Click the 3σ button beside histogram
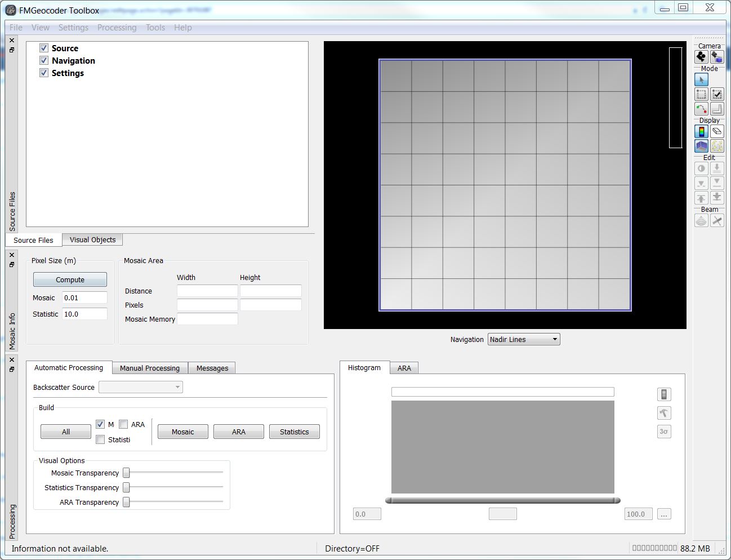Screen dimensions: 731x560 664,432
